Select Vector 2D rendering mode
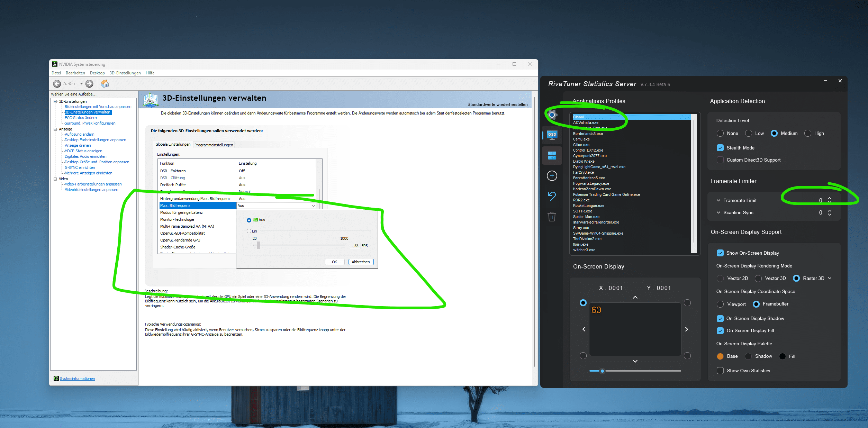 coord(720,278)
